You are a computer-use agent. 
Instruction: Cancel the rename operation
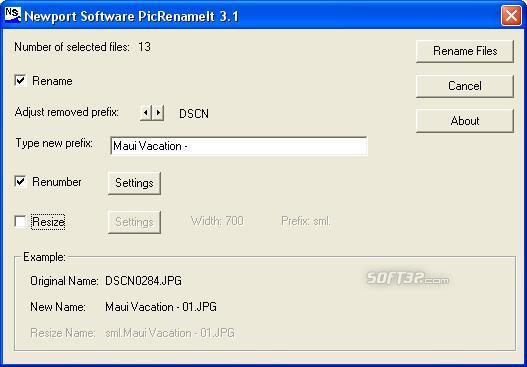click(x=465, y=86)
